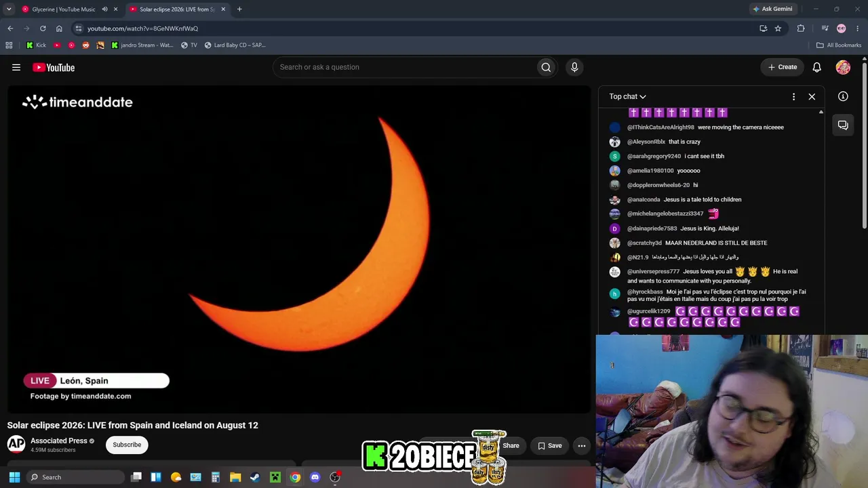
Task: Open the Lard Baby CD bookmark
Action: (x=235, y=45)
